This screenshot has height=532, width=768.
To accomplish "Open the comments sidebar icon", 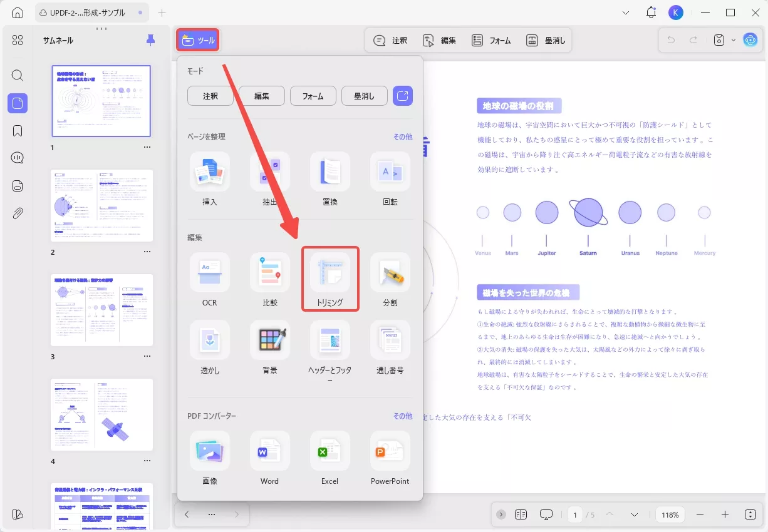I will 18,158.
